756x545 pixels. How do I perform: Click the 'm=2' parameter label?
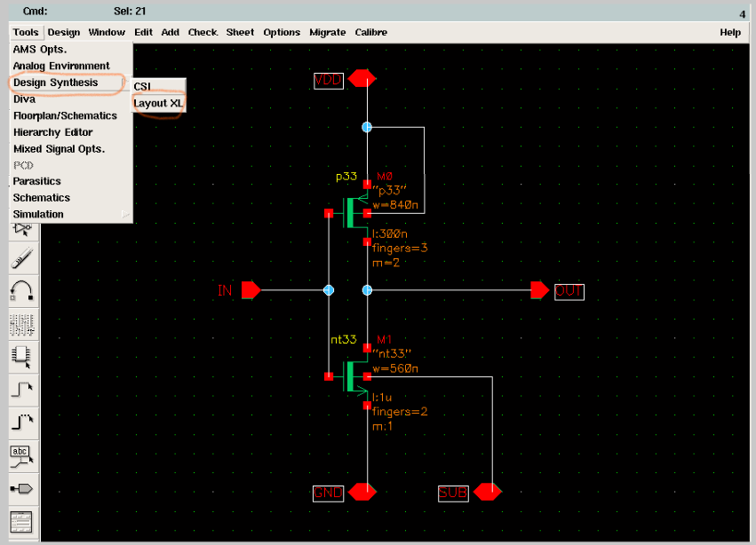pos(386,263)
